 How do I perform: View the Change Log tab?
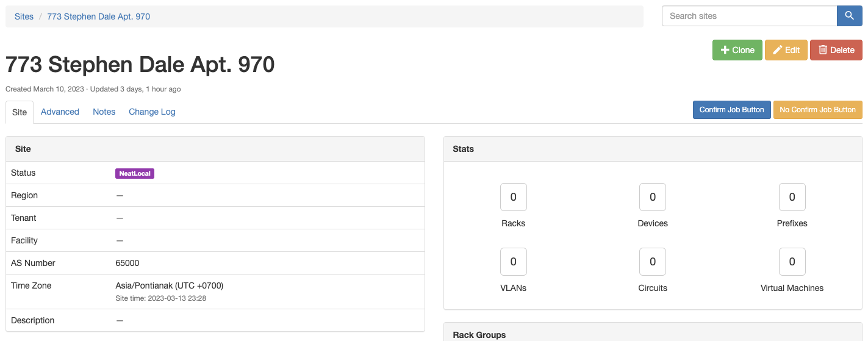click(152, 112)
